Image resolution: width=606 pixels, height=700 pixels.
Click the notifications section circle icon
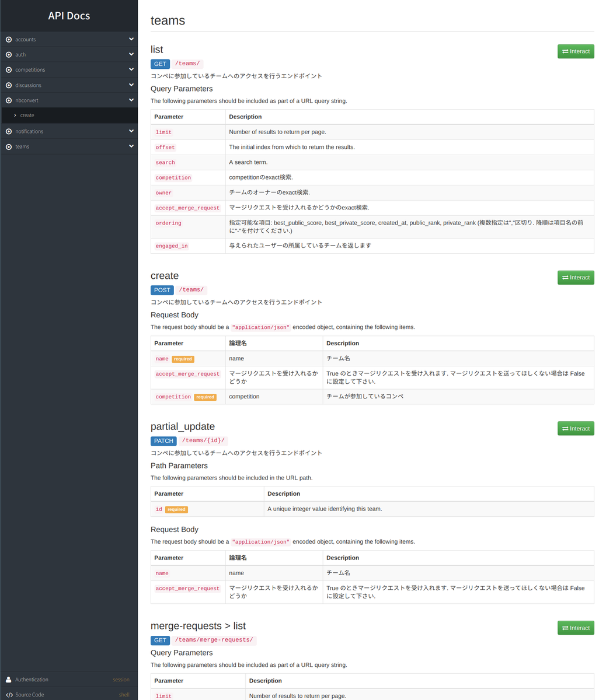click(9, 131)
